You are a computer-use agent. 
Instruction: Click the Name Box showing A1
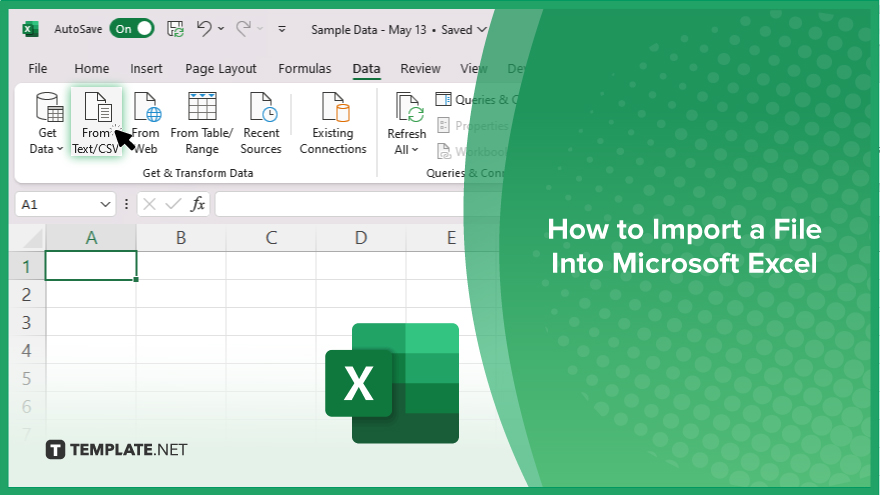[x=58, y=205]
